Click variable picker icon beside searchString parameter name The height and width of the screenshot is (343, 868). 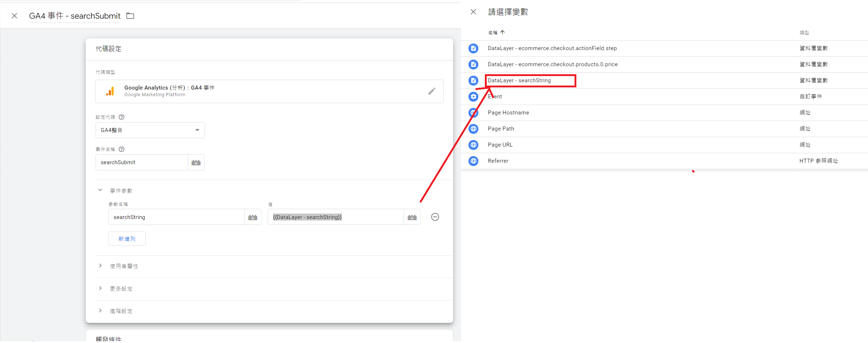pyautogui.click(x=252, y=217)
